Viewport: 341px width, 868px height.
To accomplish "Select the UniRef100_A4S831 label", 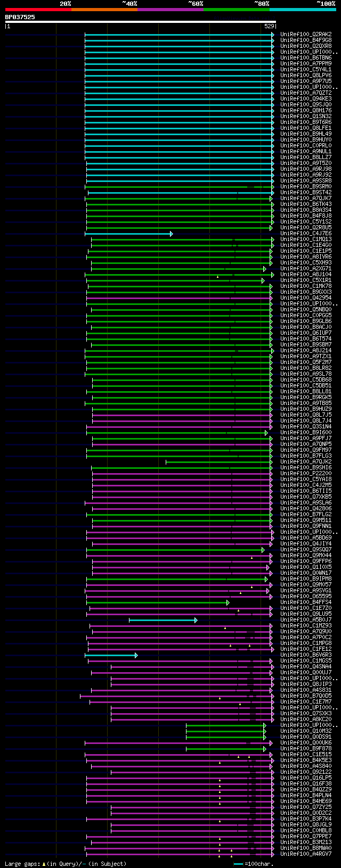I will (306, 690).
